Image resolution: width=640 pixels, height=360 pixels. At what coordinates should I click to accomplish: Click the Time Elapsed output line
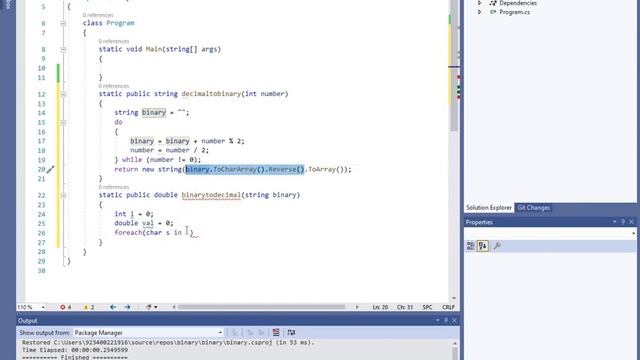coord(75,350)
